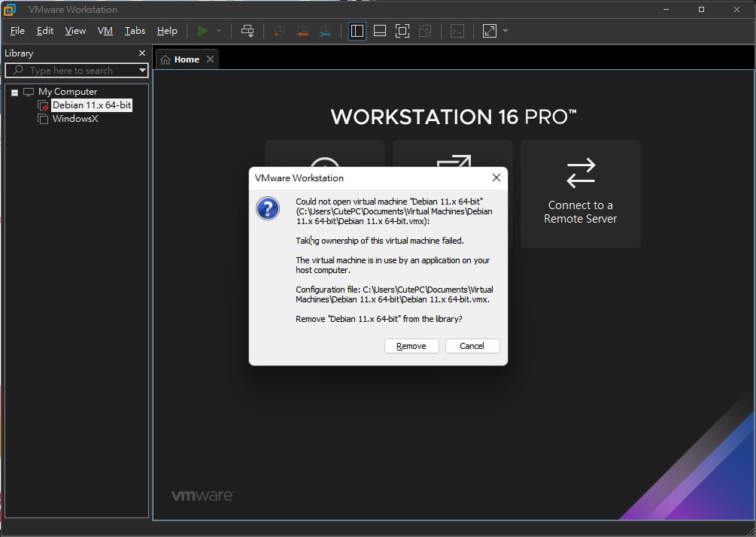Open the VM menu
The width and height of the screenshot is (756, 537).
105,31
